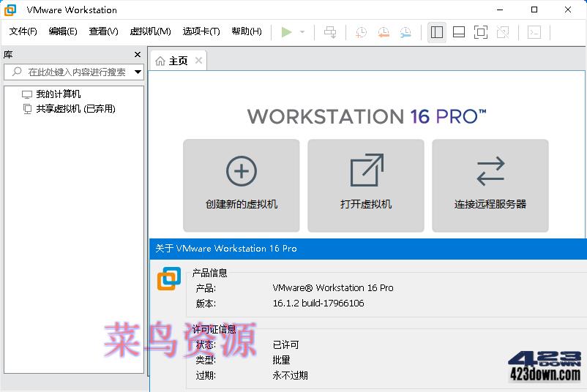Open the 帮助(H) menu

pos(247,31)
